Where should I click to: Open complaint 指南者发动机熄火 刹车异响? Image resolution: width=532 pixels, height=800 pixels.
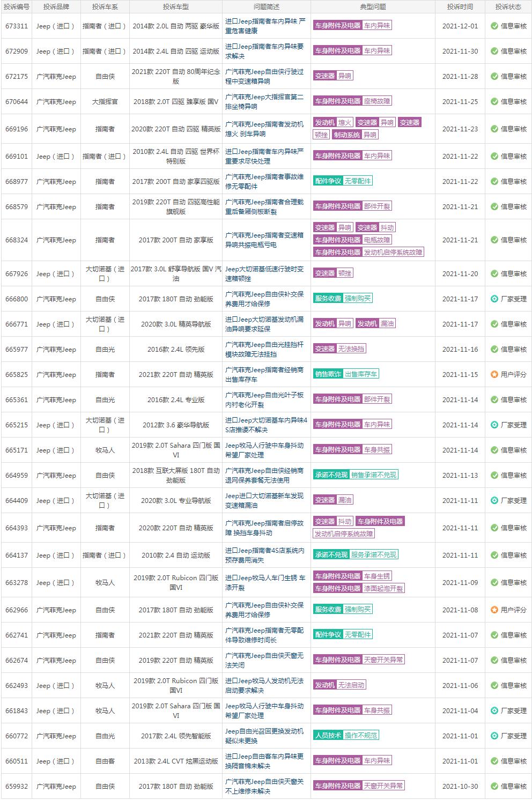click(x=265, y=129)
